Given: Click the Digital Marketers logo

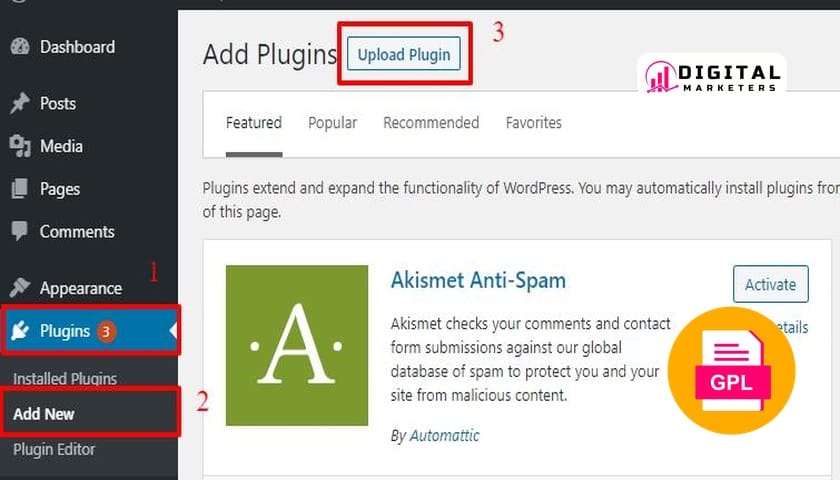Looking at the screenshot, I should pos(711,77).
